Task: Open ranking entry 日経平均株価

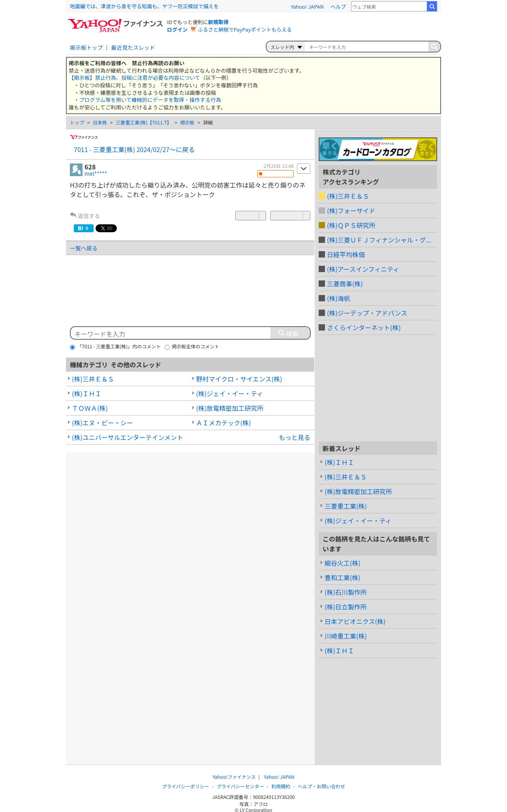Action: 346,255
